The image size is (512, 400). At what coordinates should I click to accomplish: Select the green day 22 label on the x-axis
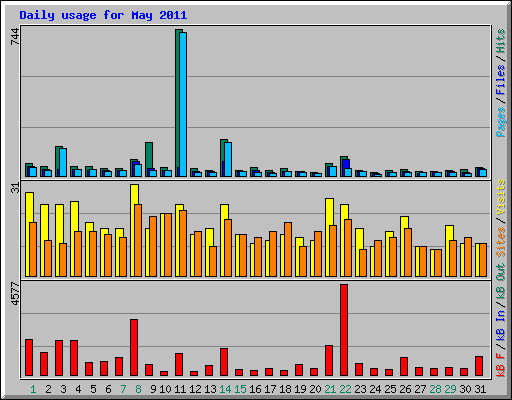tap(345, 389)
